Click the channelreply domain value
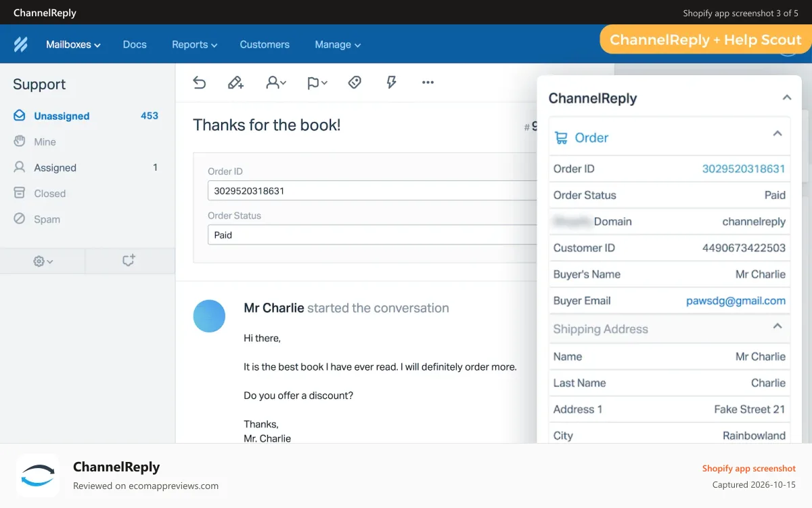The width and height of the screenshot is (812, 508). pyautogui.click(x=754, y=221)
